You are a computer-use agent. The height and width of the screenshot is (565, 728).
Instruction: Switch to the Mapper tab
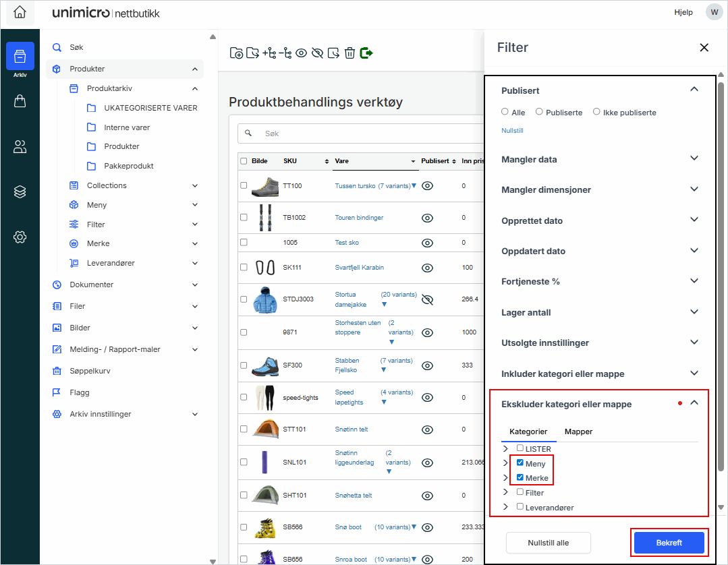(578, 432)
